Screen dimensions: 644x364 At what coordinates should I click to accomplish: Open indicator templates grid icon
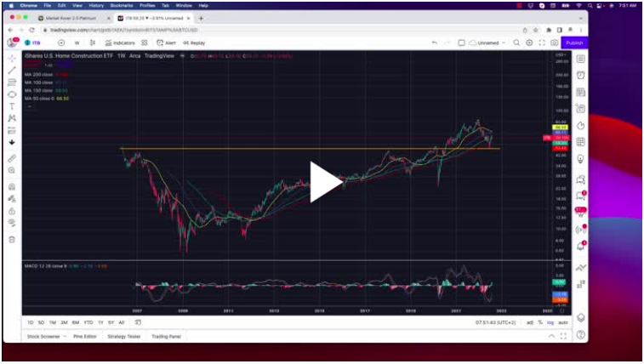click(145, 43)
